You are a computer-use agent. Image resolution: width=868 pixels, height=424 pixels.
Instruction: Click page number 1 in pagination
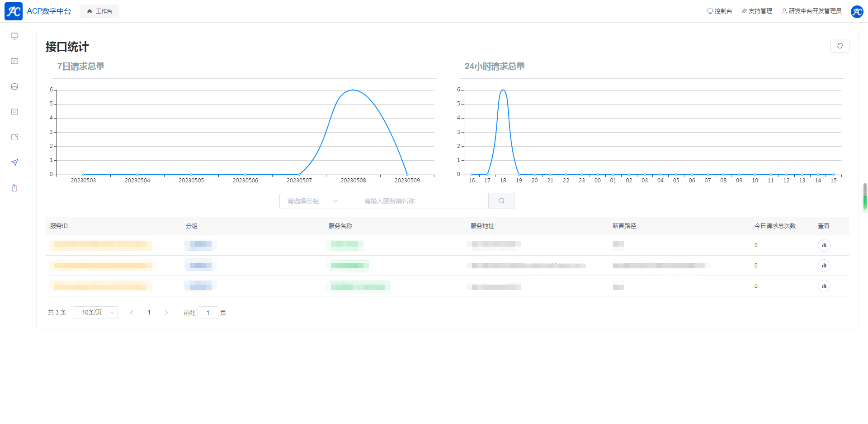[149, 313]
